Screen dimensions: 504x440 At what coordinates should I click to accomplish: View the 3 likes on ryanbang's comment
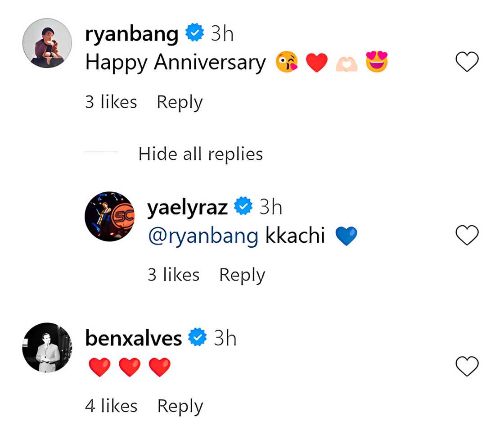tap(111, 102)
